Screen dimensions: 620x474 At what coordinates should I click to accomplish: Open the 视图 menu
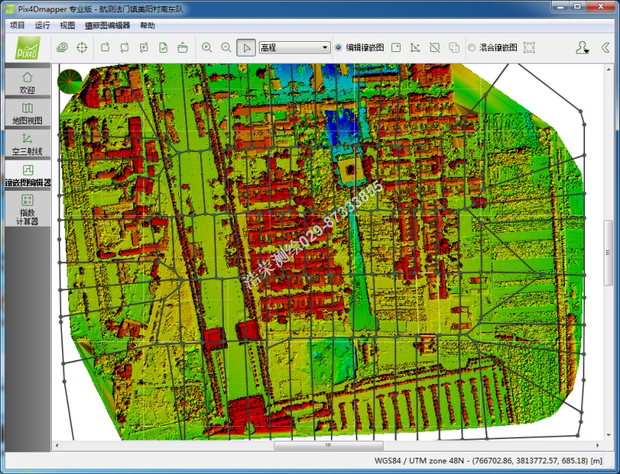point(67,26)
